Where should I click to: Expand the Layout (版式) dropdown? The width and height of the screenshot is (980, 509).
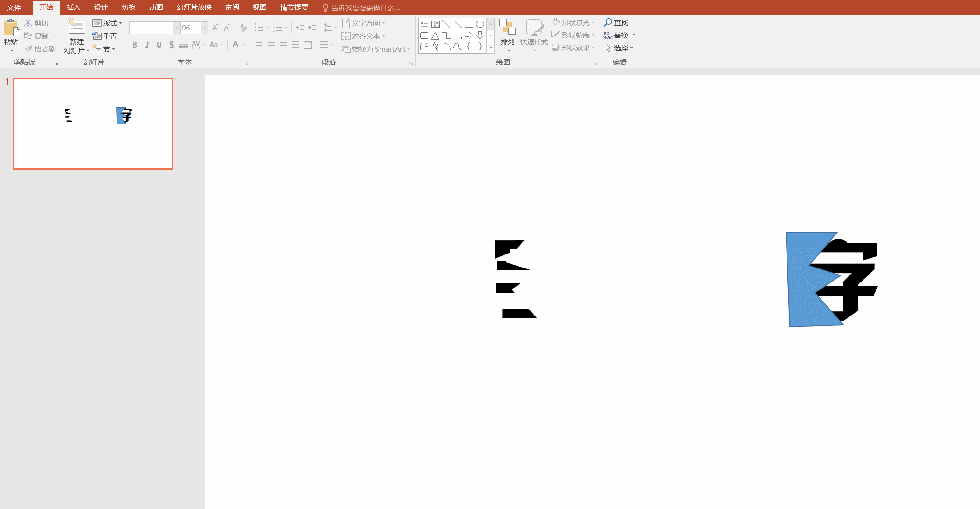[107, 23]
